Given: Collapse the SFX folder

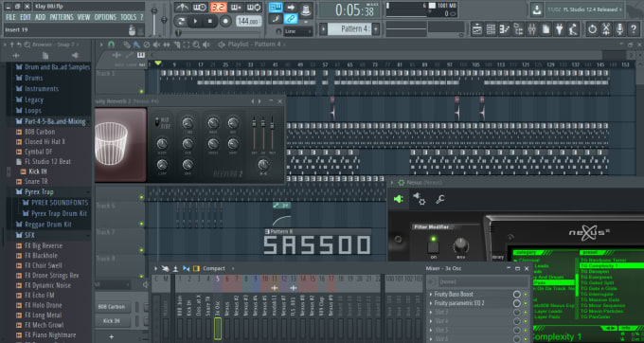Looking at the screenshot, I should 29,235.
